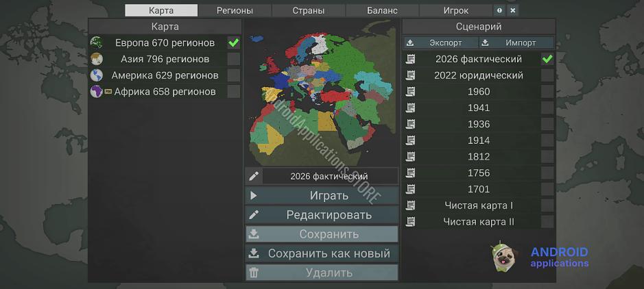The width and height of the screenshot is (644, 289).
Task: Close the editor with the X button
Action: (x=512, y=11)
